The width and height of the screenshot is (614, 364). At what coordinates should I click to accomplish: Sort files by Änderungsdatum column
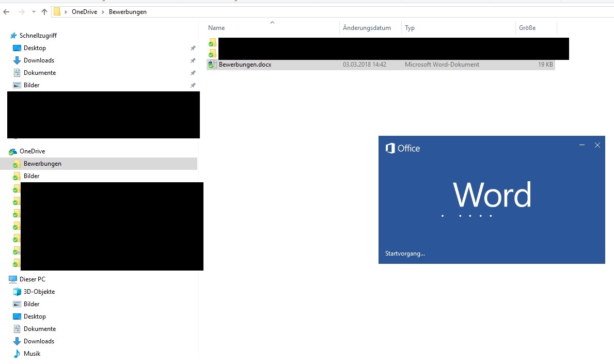coord(367,28)
